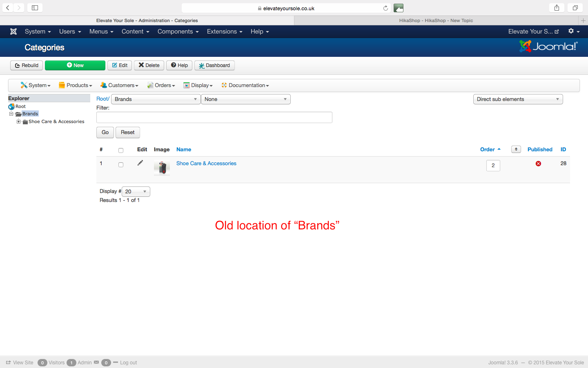Reload the page with the refresh icon
The height and width of the screenshot is (368, 588).
pyautogui.click(x=385, y=8)
